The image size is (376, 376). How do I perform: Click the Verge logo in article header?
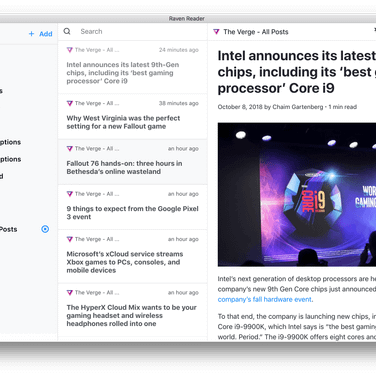[216, 32]
